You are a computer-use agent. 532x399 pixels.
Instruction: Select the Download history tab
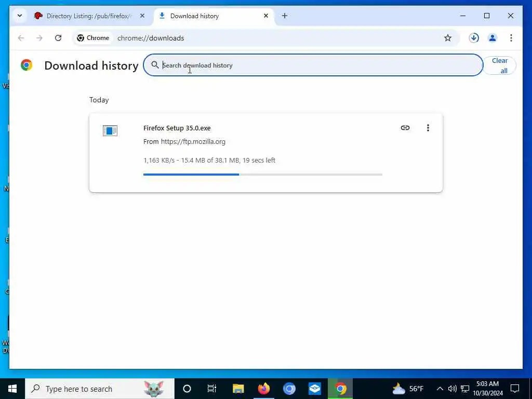click(x=214, y=16)
